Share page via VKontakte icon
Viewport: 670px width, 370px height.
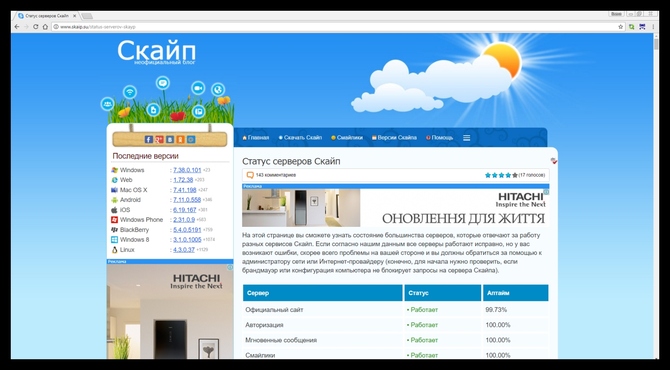point(170,139)
